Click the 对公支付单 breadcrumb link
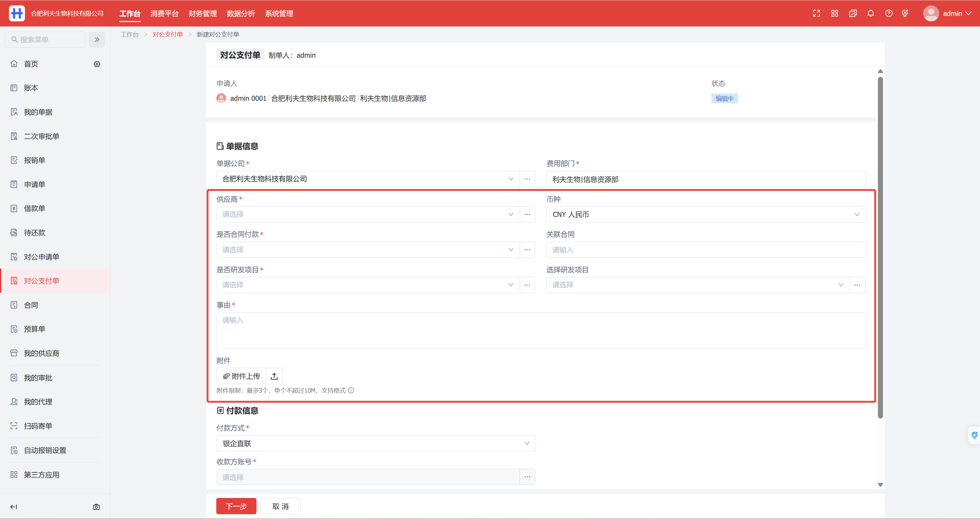The height and width of the screenshot is (519, 980). 167,34
